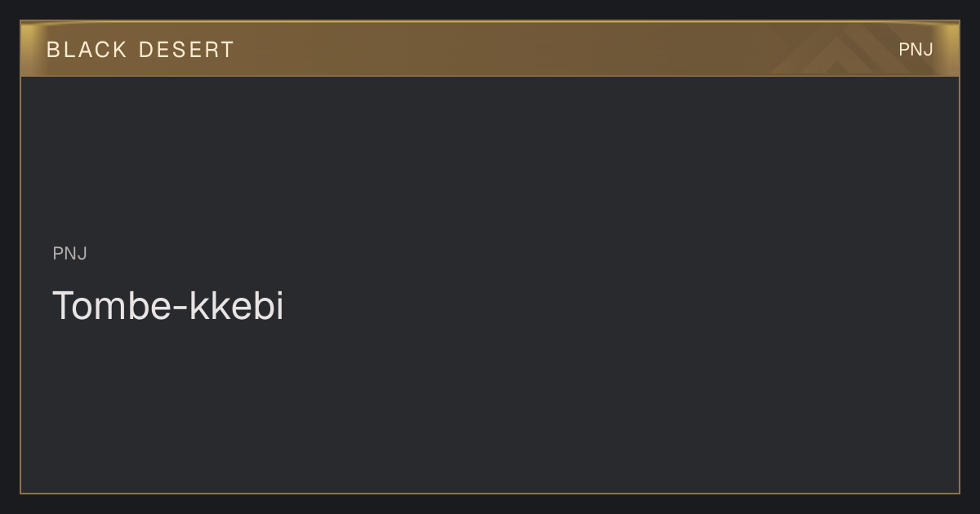The width and height of the screenshot is (980, 514).
Task: Click the small PNJ label above Tombe-kkebi
Action: (70, 254)
